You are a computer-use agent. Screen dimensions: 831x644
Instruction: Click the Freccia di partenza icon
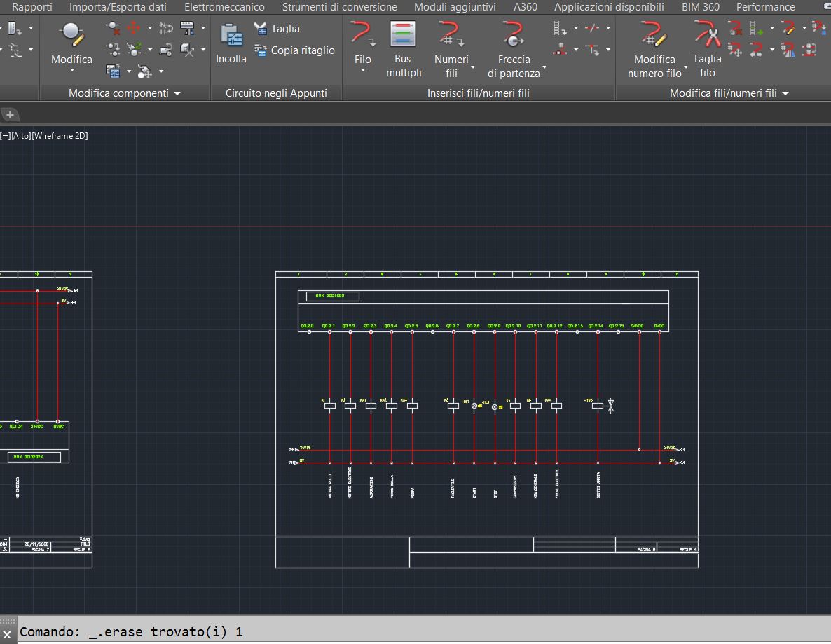514,34
